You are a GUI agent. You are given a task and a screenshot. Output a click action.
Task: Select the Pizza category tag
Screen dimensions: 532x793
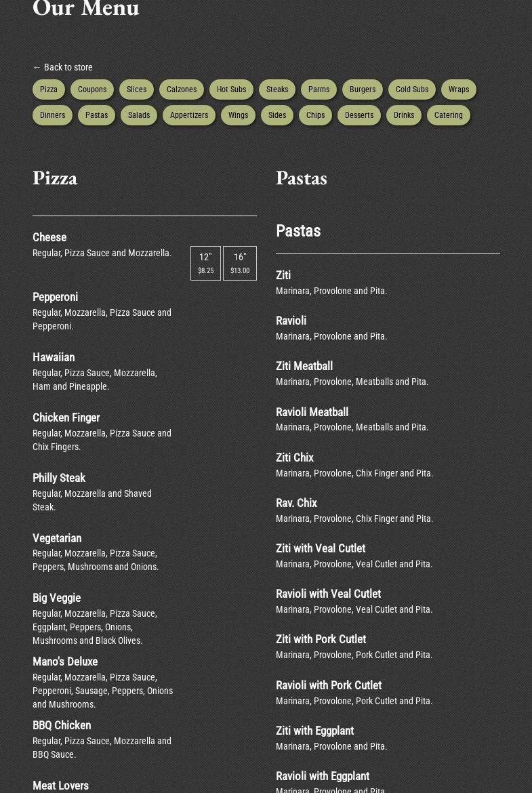[x=49, y=89]
